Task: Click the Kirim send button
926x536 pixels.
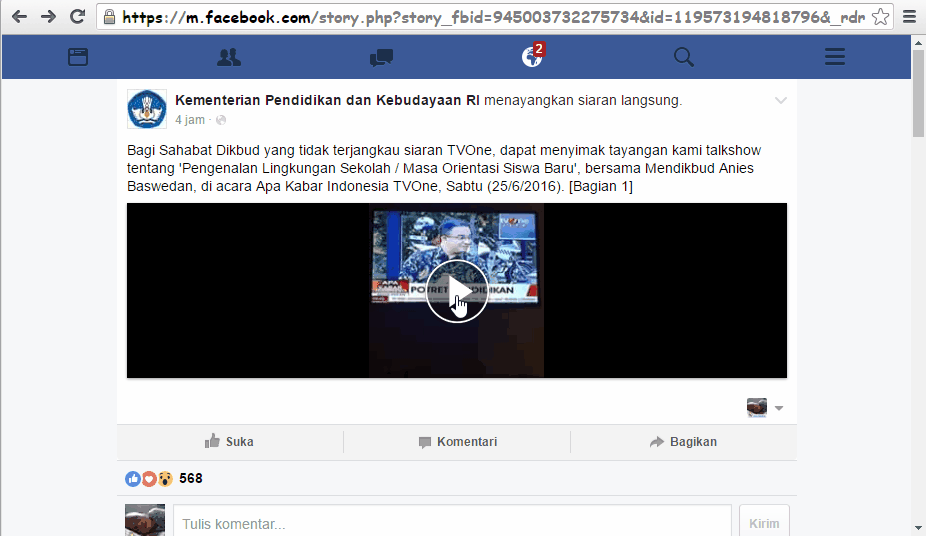Action: (764, 523)
